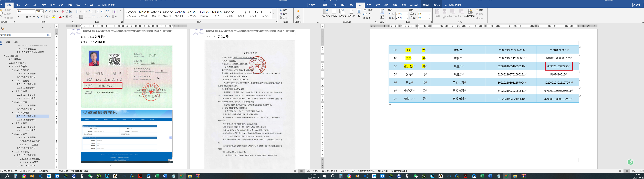
Task: Apply character border with the boxed A icon
Action: click(71, 12)
